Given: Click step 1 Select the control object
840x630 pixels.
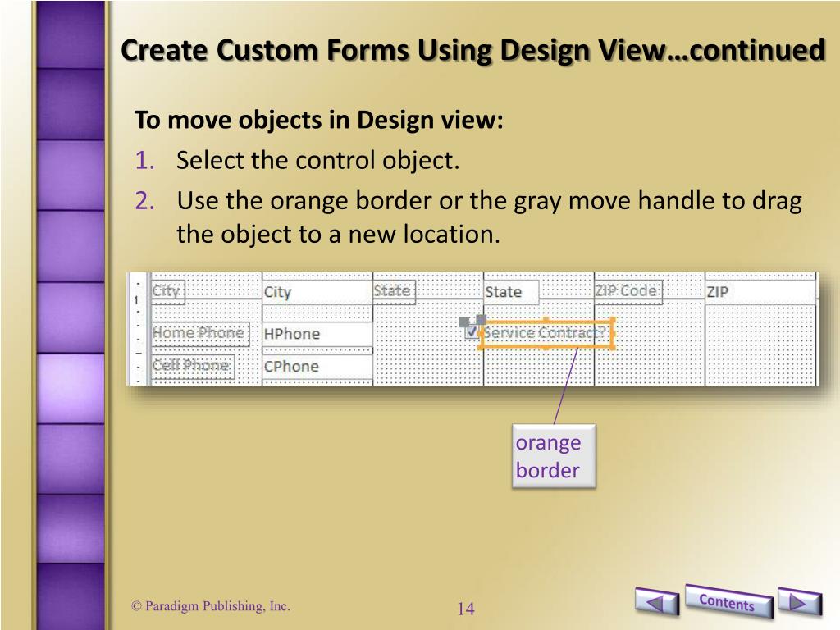Looking at the screenshot, I should pyautogui.click(x=317, y=160).
